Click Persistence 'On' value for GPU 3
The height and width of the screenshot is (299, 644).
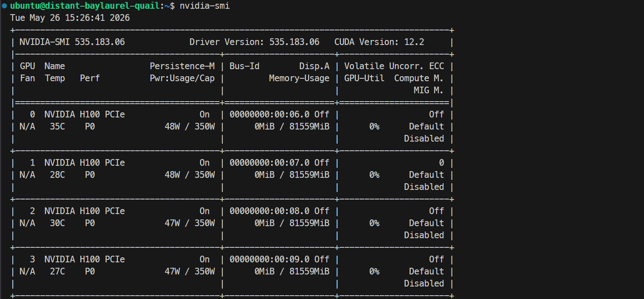pyautogui.click(x=205, y=259)
